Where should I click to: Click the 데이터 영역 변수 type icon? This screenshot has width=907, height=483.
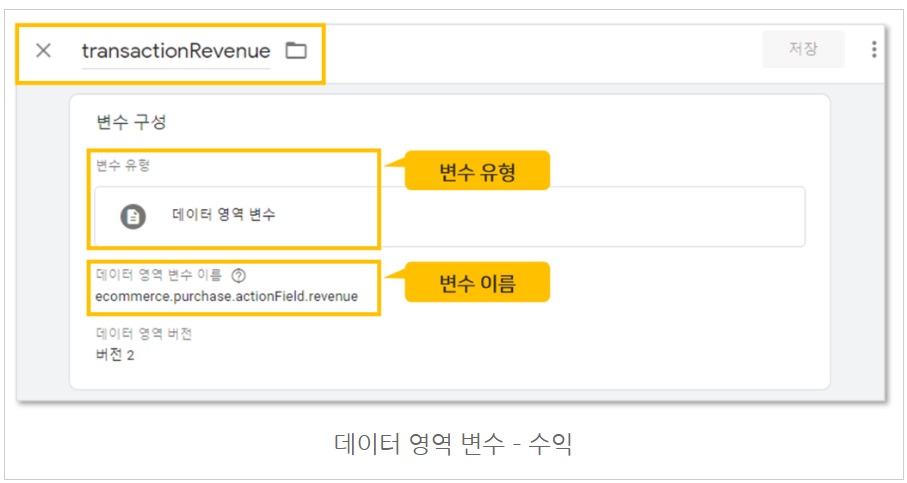pyautogui.click(x=133, y=217)
